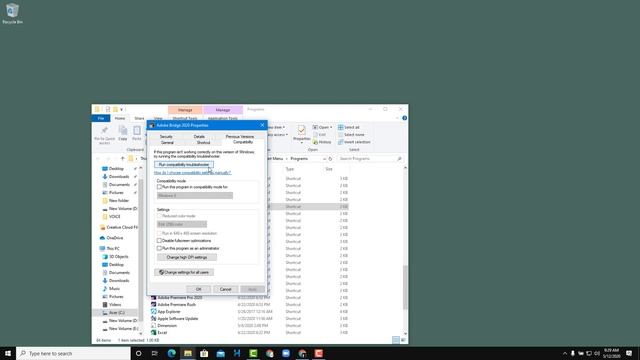Open the File menu in Explorer
Image resolution: width=640 pixels, height=360 pixels.
tap(101, 118)
